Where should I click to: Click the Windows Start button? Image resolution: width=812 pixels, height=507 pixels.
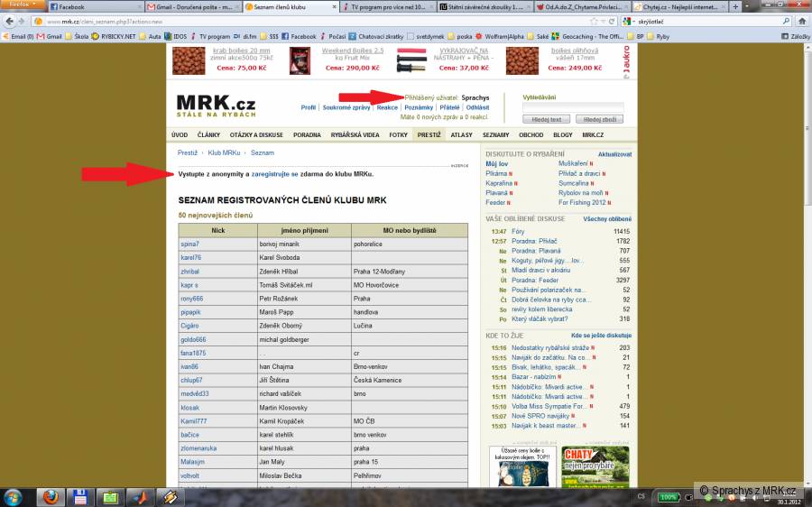point(12,498)
